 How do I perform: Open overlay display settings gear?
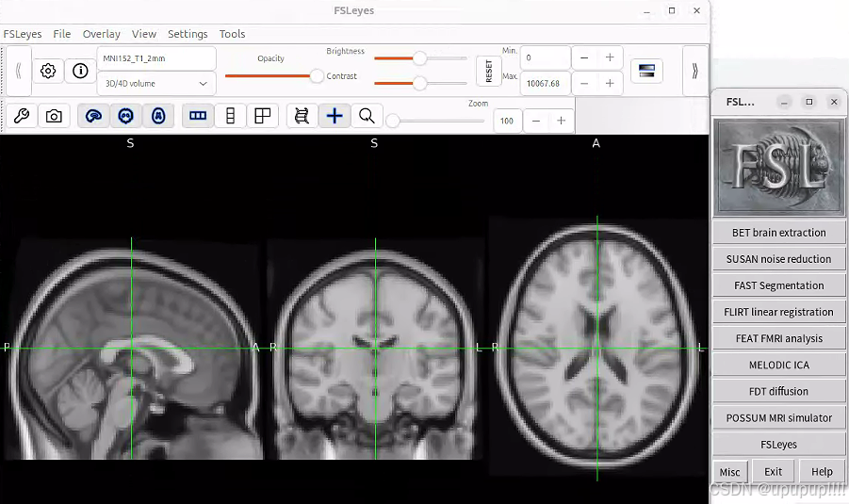48,71
